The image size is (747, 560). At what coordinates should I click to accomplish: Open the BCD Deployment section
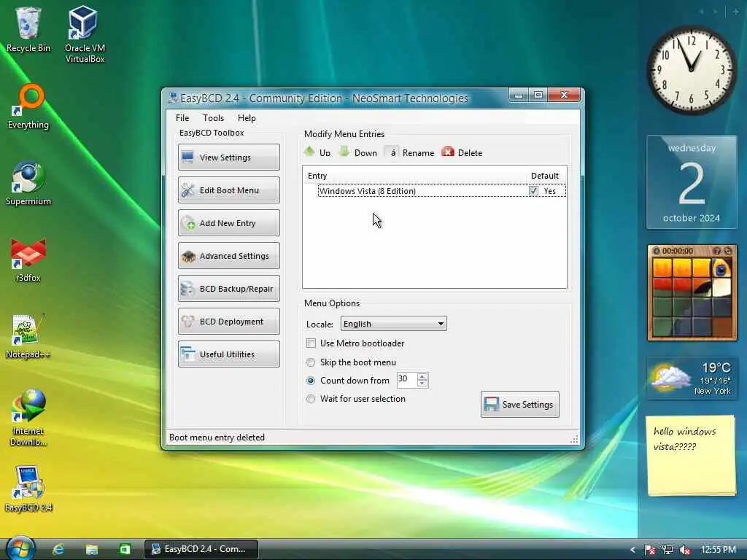tap(228, 322)
